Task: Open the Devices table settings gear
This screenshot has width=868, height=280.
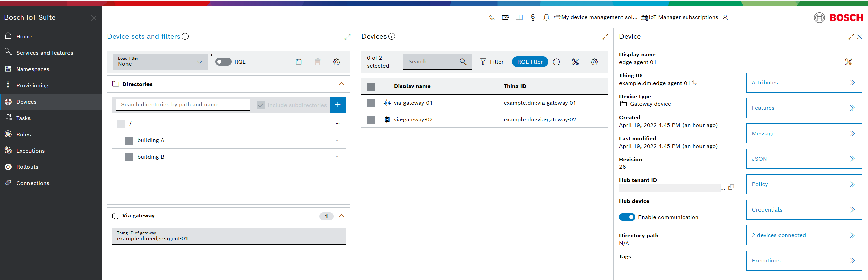Action: 594,62
